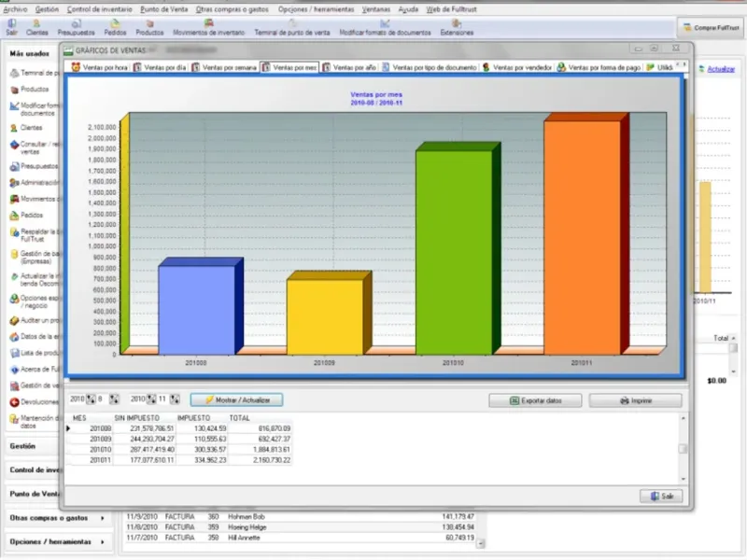Open the Control de inventario menu
Screen dimensions: 747x560
(100, 9)
